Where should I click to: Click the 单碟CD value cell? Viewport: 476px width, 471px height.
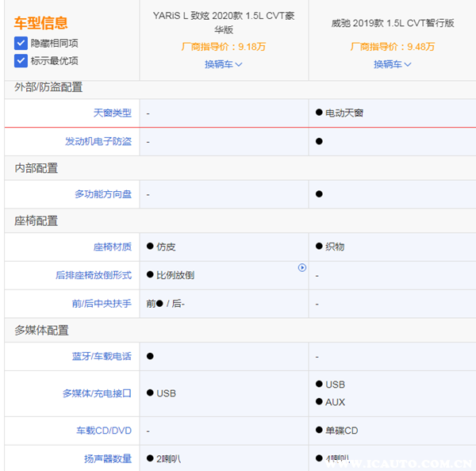pyautogui.click(x=341, y=431)
